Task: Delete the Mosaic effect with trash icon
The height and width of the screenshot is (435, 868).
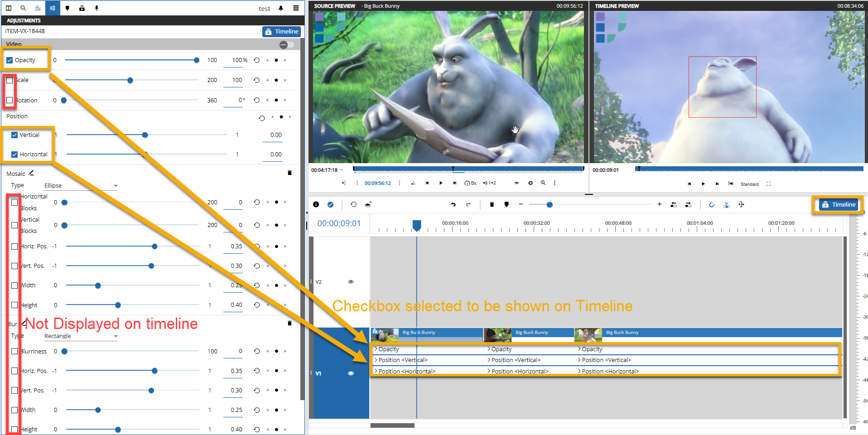Action: pyautogui.click(x=289, y=173)
